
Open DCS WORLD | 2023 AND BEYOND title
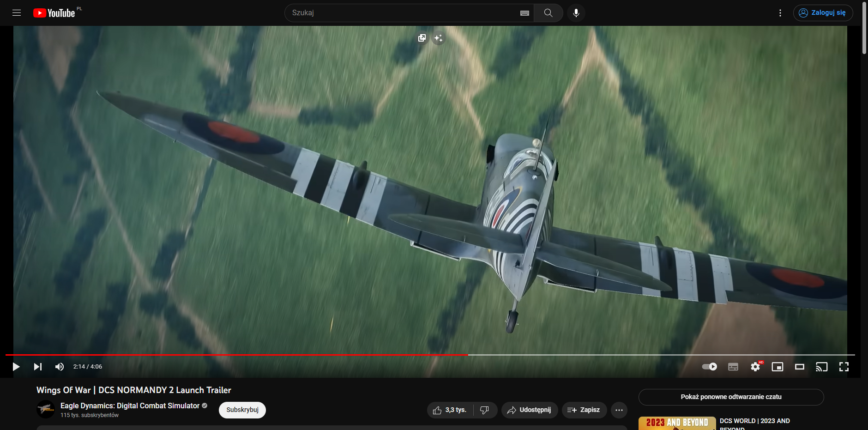(x=755, y=424)
